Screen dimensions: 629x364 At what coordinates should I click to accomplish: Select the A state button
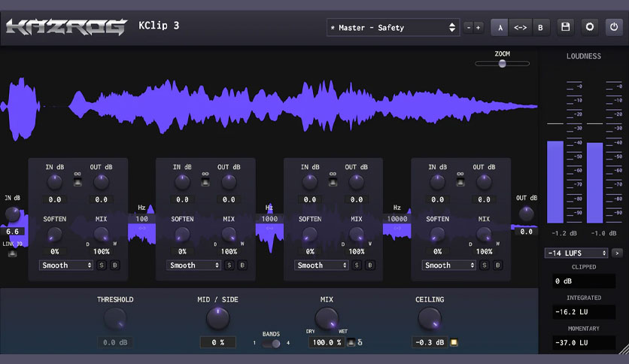pos(500,28)
